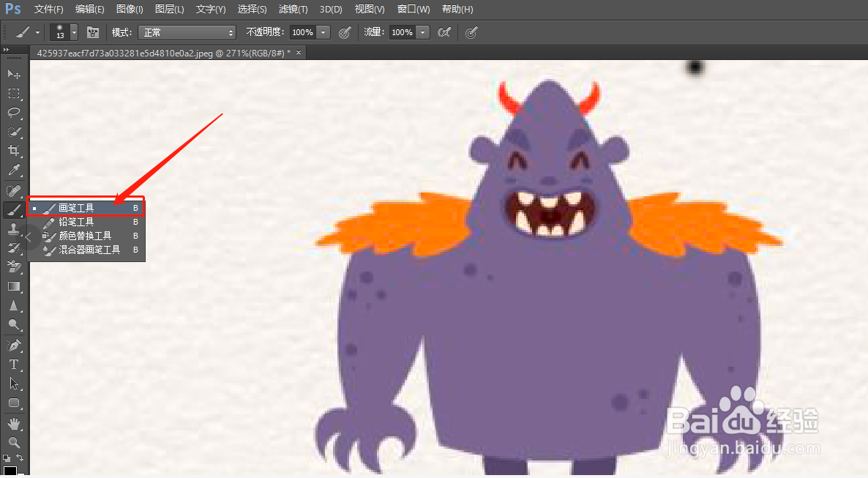Select the Pen tool
The width and height of the screenshot is (868, 478).
[x=14, y=346]
